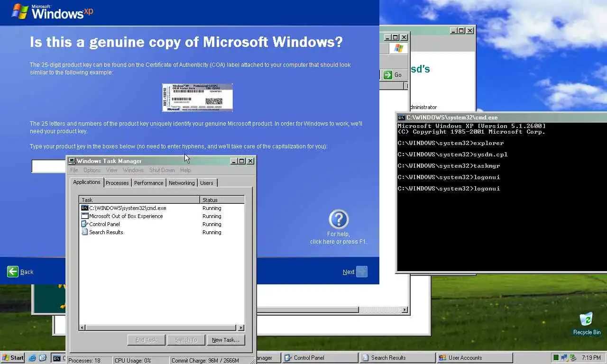
Task: Click the Certificate of Authenticity sample image
Action: point(197,98)
